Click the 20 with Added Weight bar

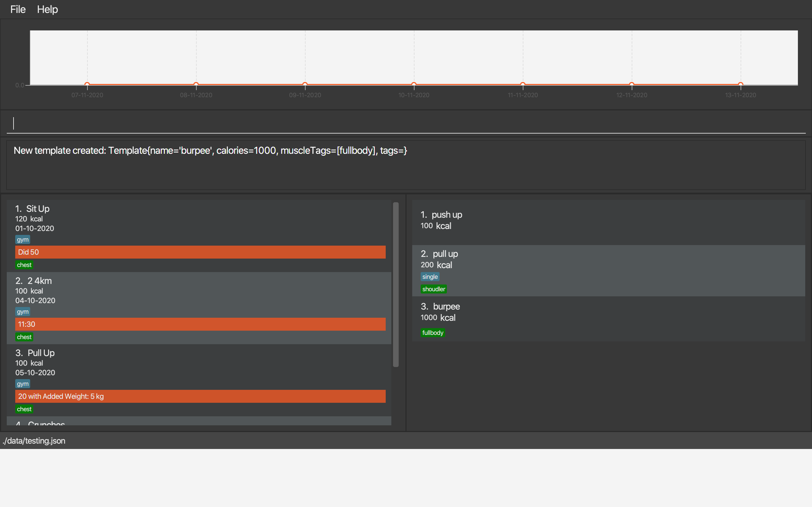point(200,396)
